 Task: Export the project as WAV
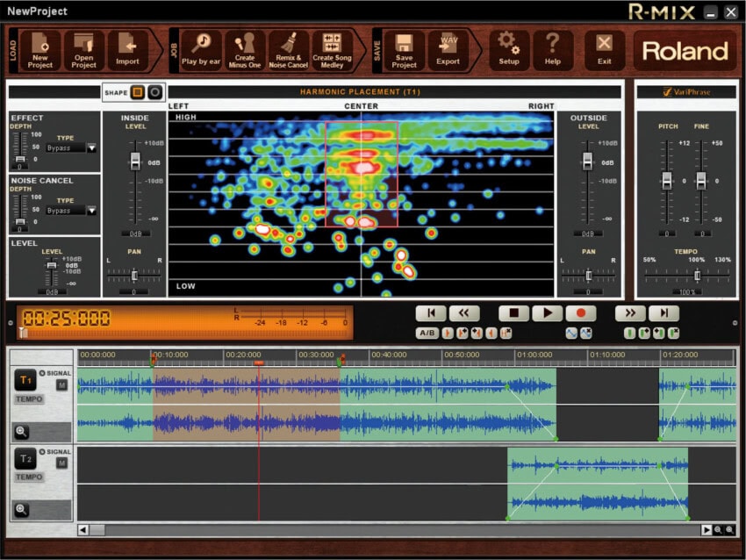click(448, 49)
